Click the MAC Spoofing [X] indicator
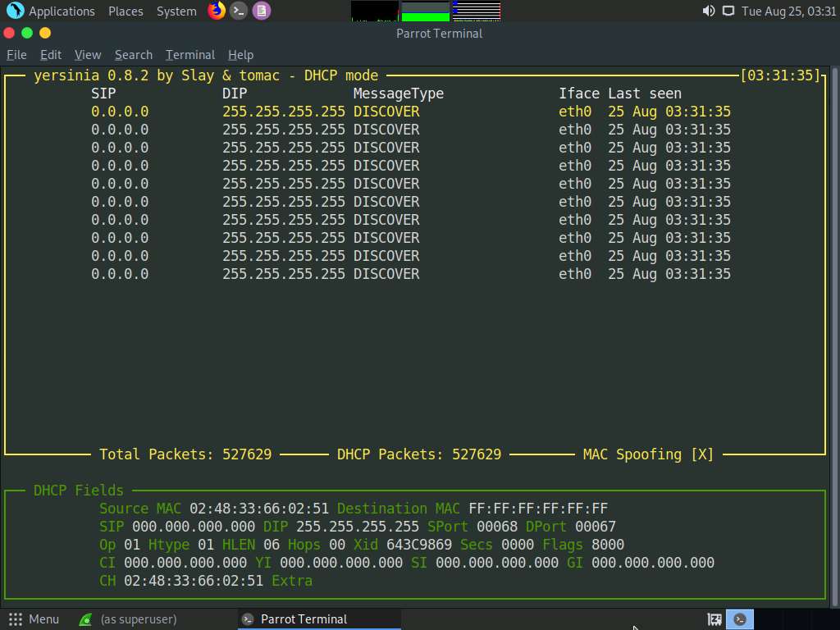Screen dimensions: 840x630 tap(648, 454)
